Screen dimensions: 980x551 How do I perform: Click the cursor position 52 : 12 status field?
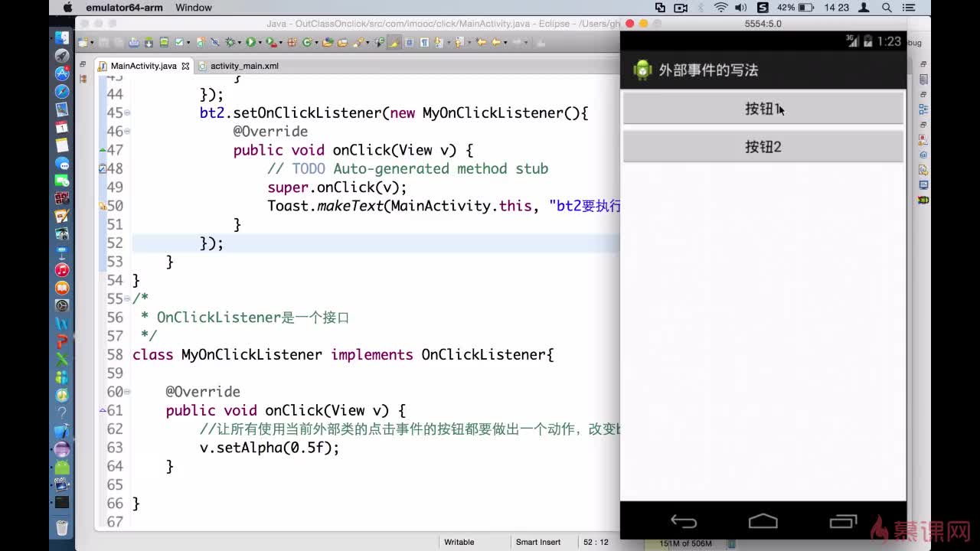click(x=596, y=542)
